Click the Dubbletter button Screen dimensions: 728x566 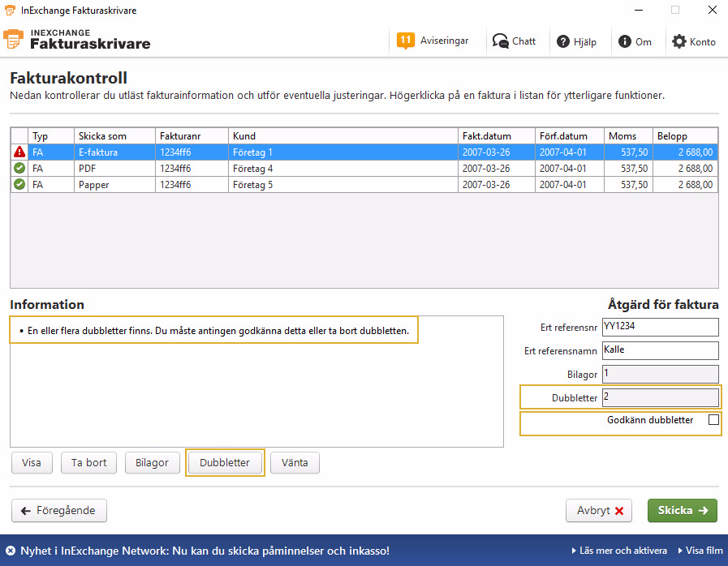point(225,462)
